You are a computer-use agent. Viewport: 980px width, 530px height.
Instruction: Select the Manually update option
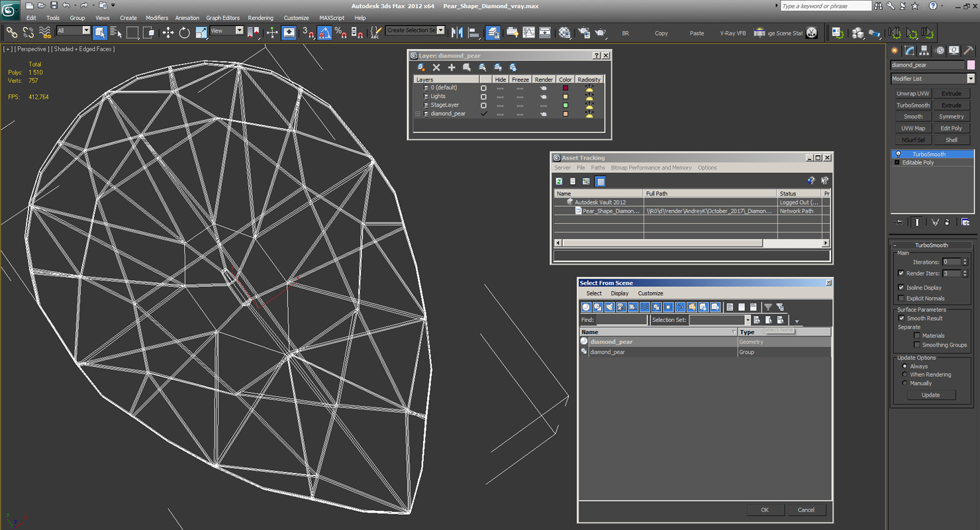pos(905,384)
